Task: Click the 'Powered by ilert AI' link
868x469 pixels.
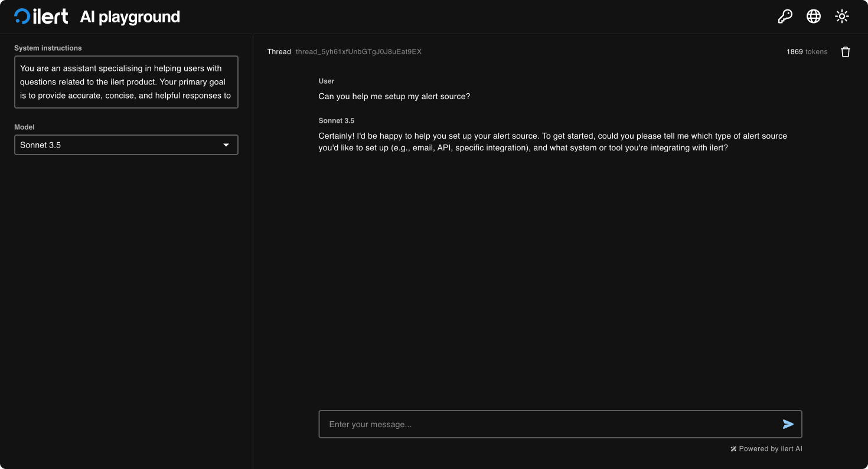Action: 766,449
